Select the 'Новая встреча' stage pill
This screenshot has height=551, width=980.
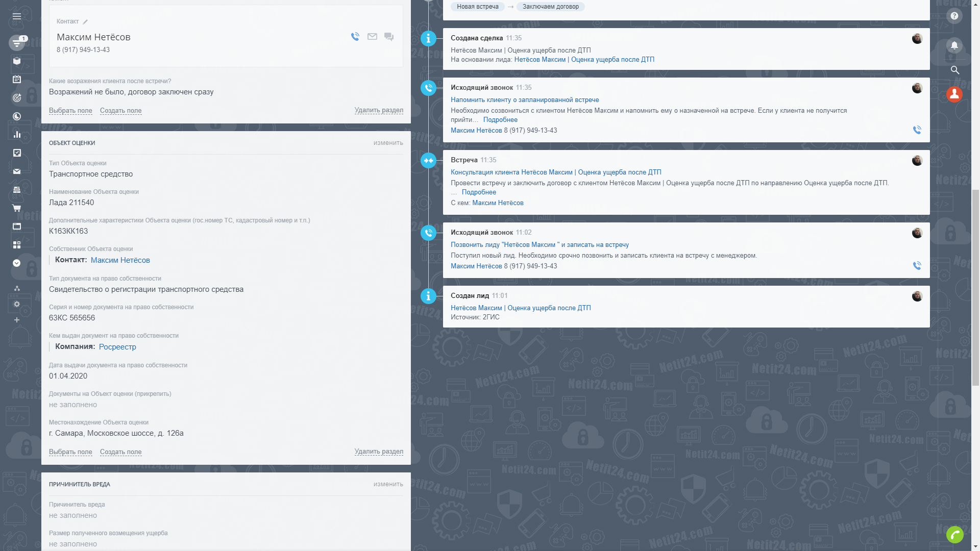[x=477, y=7]
